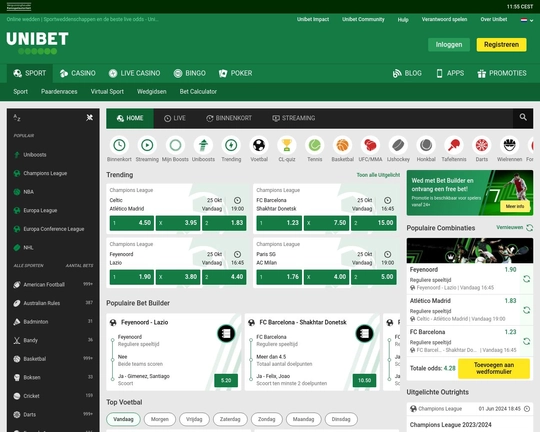
Task: Switch to the BINNENKORT tab
Action: 229,118
